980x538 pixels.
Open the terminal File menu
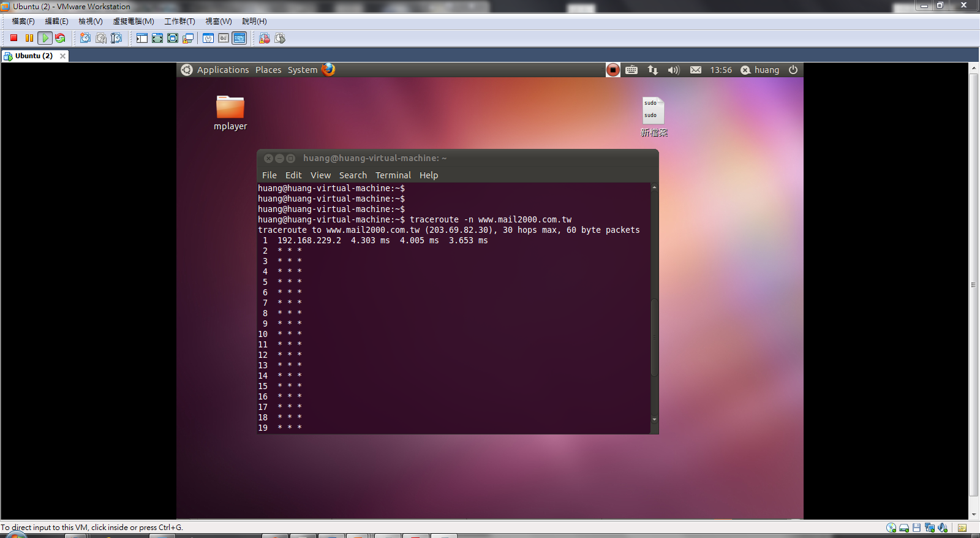269,175
